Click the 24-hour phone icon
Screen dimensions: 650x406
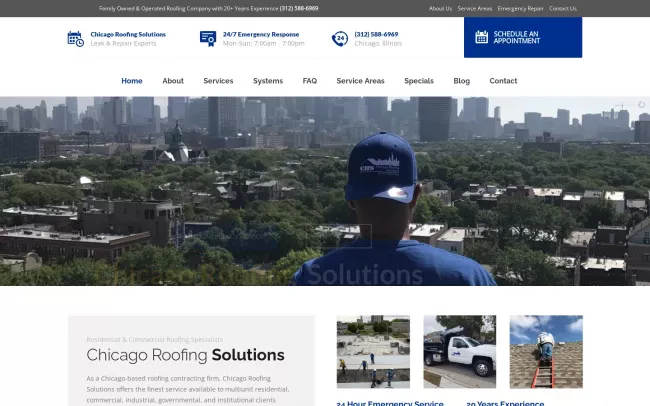[340, 39]
